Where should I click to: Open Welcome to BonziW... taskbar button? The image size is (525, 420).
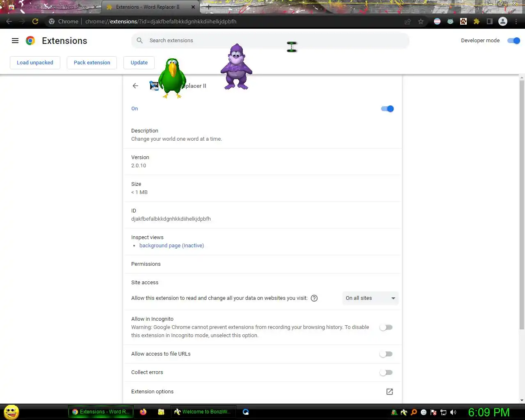203,412
